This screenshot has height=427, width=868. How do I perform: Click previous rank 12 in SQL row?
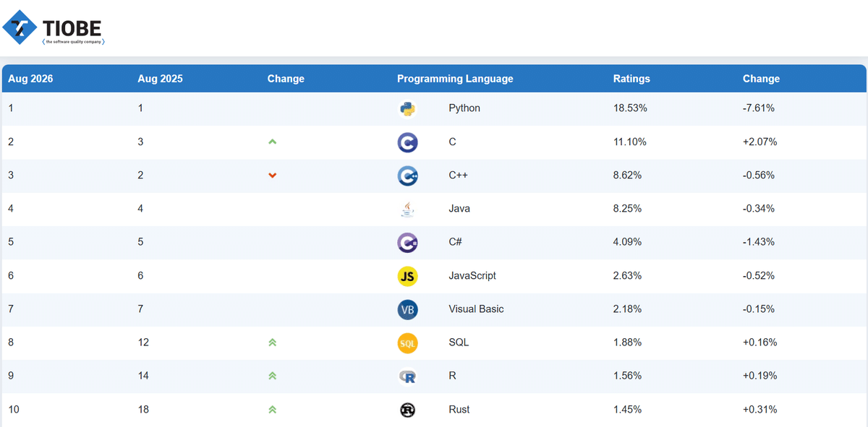[x=143, y=342]
